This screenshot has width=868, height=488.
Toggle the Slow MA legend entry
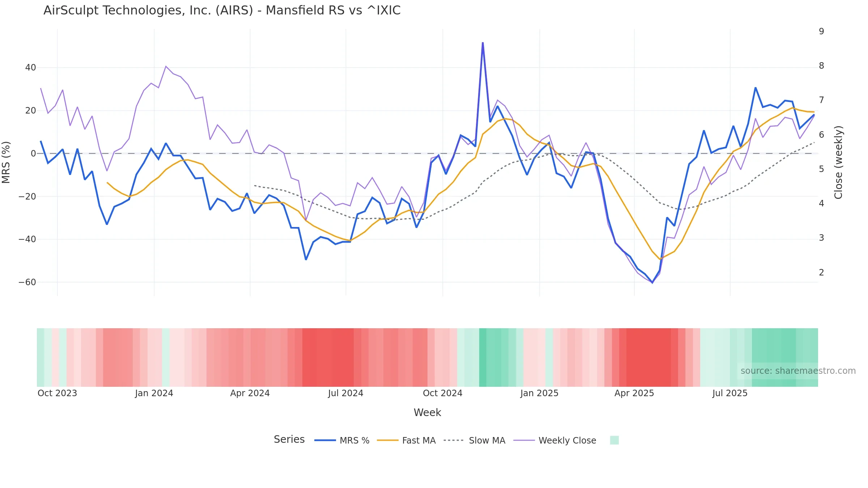coord(474,440)
